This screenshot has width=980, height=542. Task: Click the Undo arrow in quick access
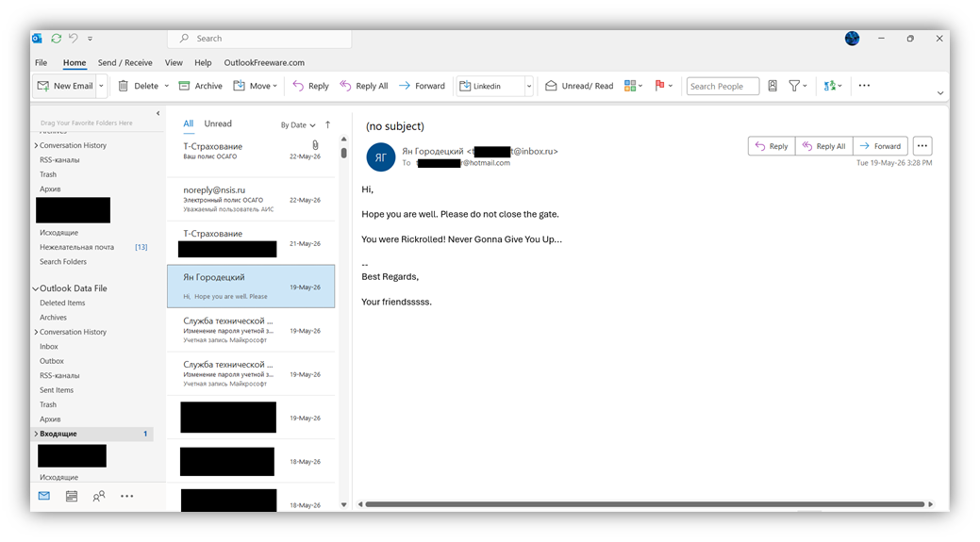(74, 39)
